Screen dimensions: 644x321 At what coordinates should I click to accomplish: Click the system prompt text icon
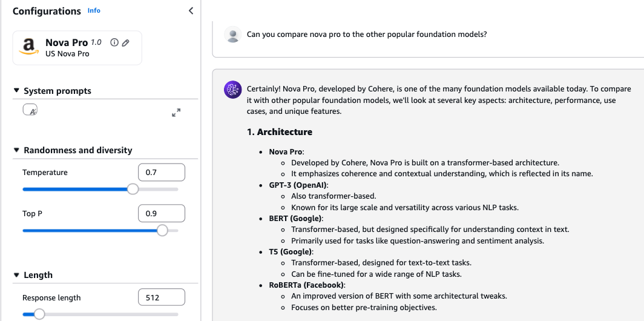pos(30,110)
